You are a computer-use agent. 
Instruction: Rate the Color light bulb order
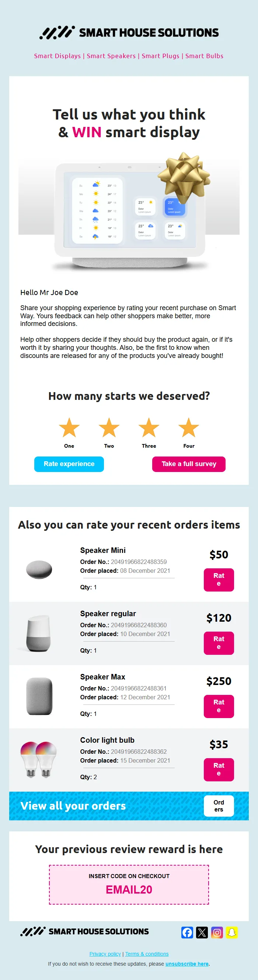point(219,770)
